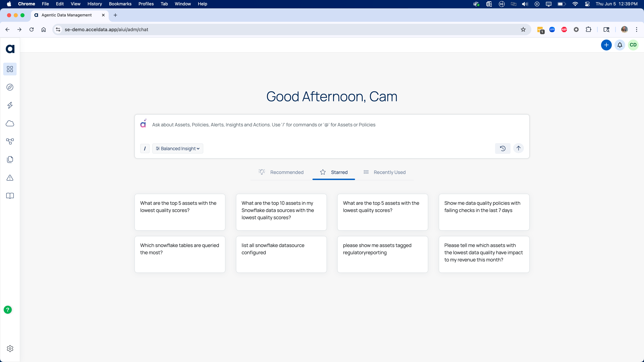The width and height of the screenshot is (644, 362).
Task: Click the lightning bolt sidebar icon
Action: coord(10,105)
